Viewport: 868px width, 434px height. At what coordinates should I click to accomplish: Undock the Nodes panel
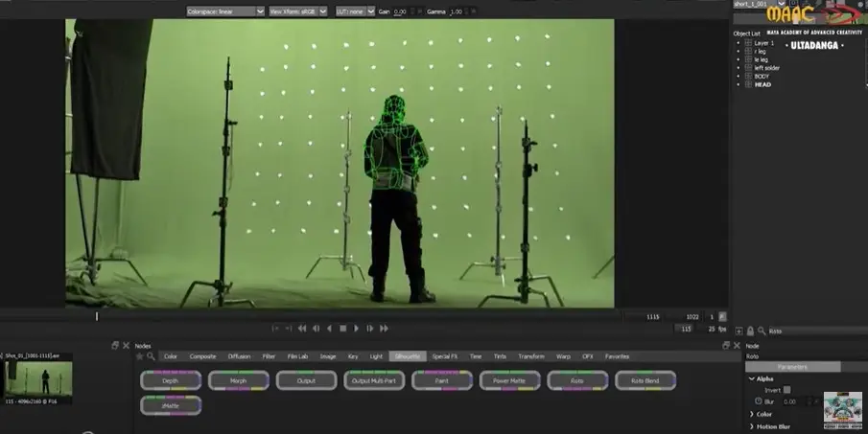tap(726, 346)
